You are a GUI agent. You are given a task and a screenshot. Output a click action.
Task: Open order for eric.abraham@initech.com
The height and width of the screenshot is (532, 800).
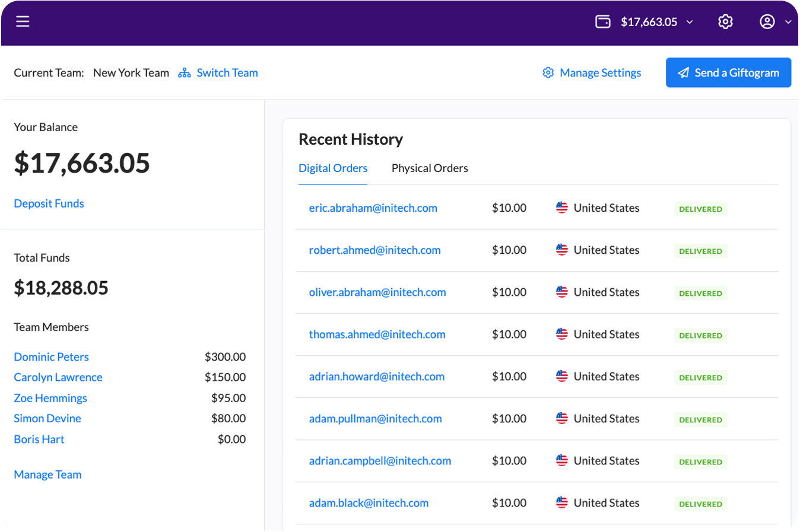pos(373,208)
